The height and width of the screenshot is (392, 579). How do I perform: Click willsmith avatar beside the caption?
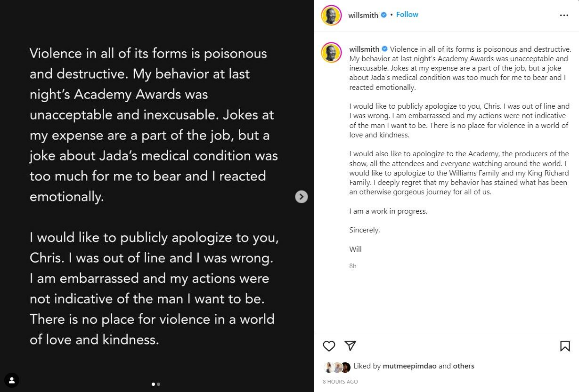point(331,52)
